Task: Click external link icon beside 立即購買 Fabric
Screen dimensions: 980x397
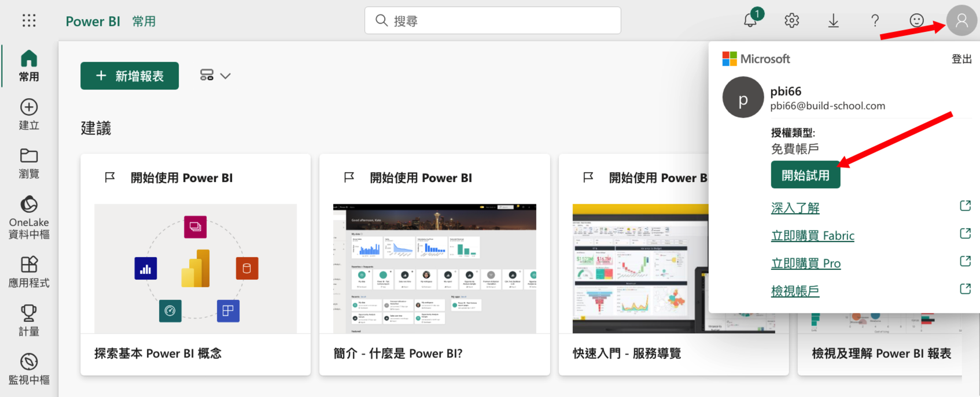Action: tap(965, 233)
